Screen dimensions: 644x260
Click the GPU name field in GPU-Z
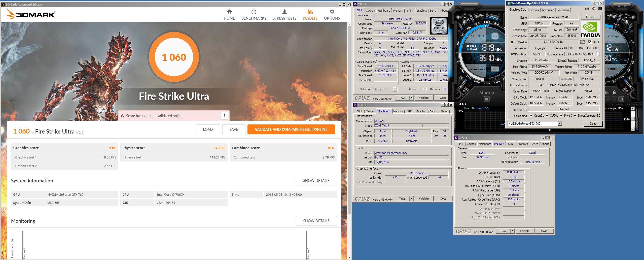pyautogui.click(x=553, y=17)
